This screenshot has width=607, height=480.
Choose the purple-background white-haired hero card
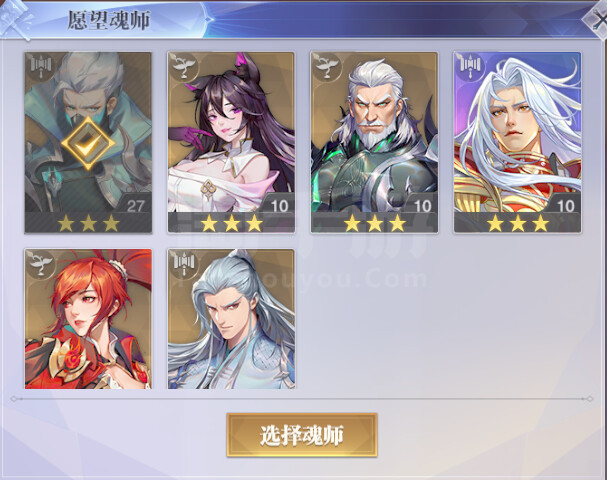click(518, 142)
